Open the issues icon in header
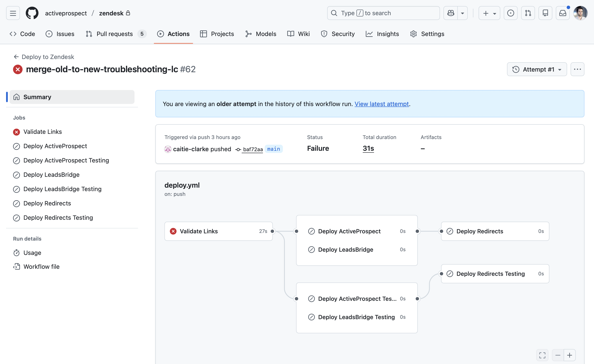 click(x=510, y=13)
